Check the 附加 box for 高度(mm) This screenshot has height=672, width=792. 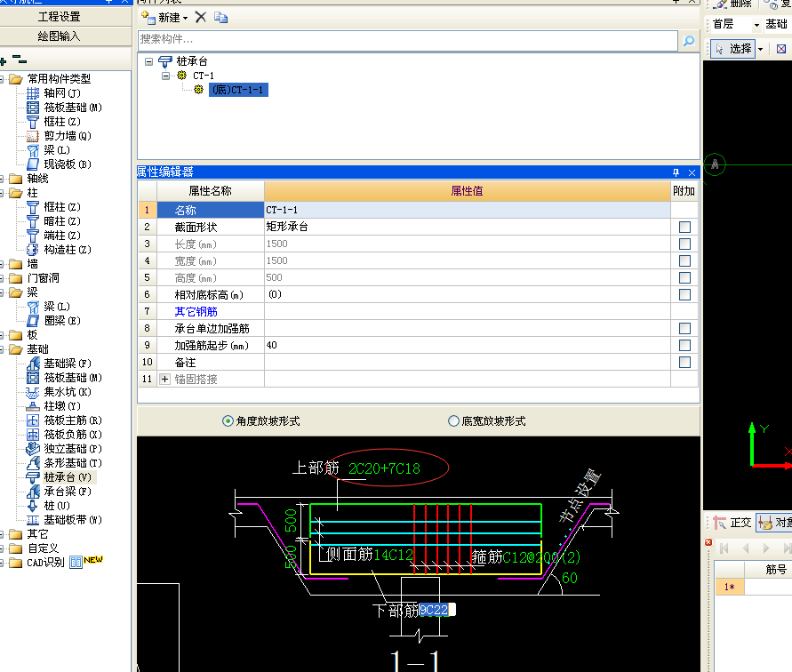(684, 278)
